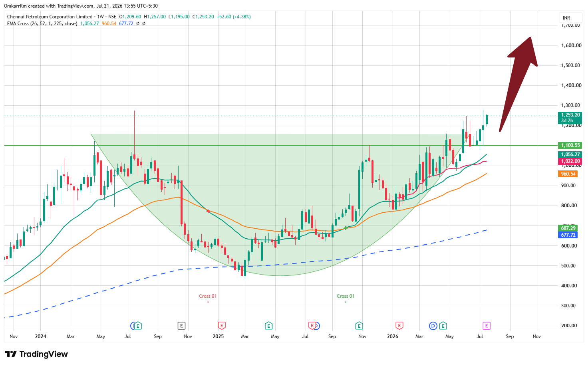Image resolution: width=588 pixels, height=366 pixels.
Task: Click the green 687.29 price axis label
Action: click(568, 228)
